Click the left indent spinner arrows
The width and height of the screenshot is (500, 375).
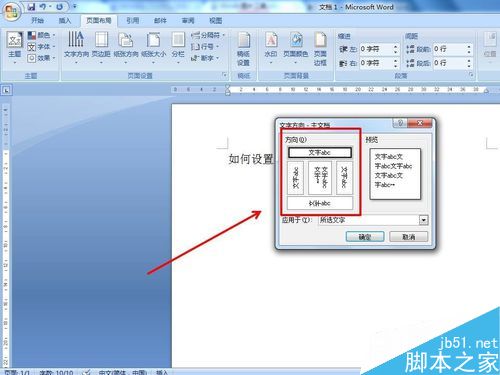(x=396, y=49)
